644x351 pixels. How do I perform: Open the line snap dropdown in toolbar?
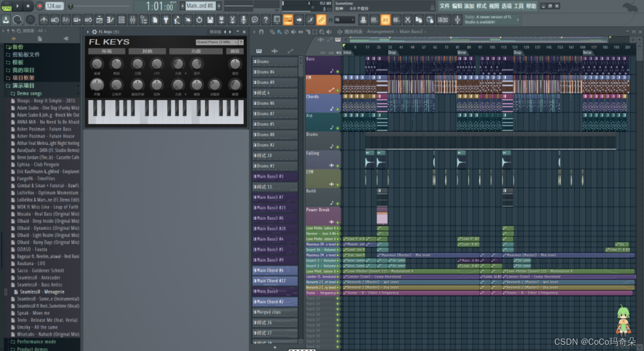point(345,20)
